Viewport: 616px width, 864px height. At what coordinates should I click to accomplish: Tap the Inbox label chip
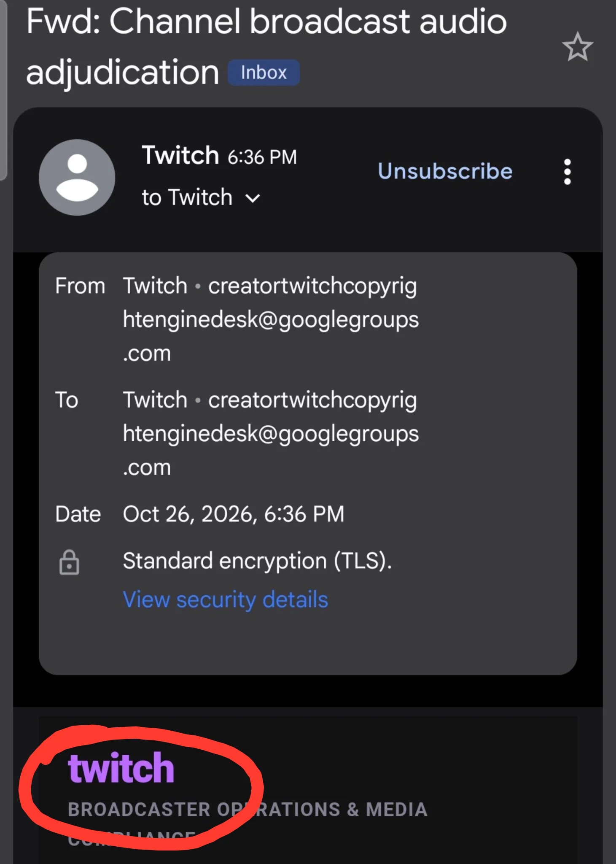(x=264, y=73)
